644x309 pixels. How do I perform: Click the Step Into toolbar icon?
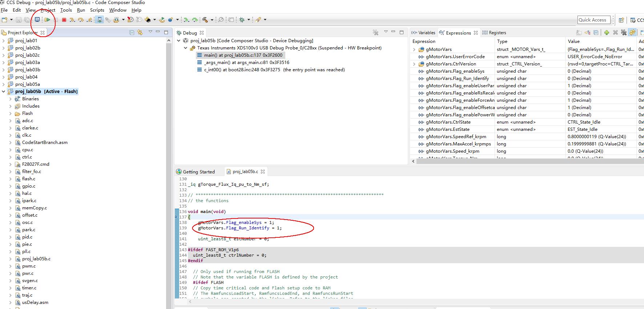72,20
